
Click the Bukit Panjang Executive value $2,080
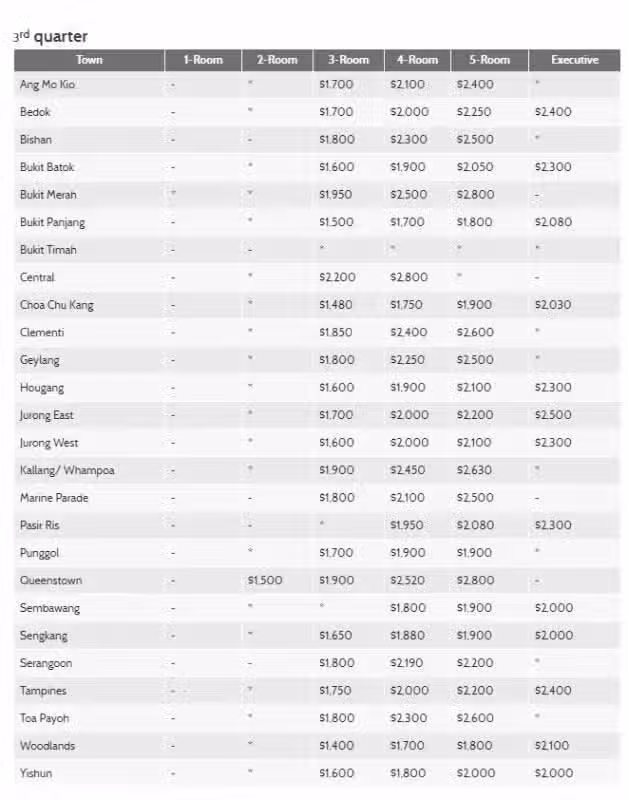553,222
